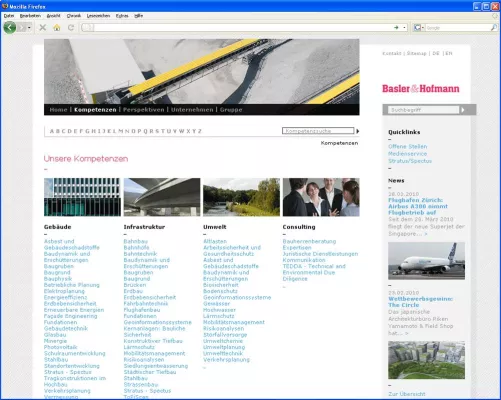
Task: Click the Basler & Hofmann logo
Action: tap(421, 89)
